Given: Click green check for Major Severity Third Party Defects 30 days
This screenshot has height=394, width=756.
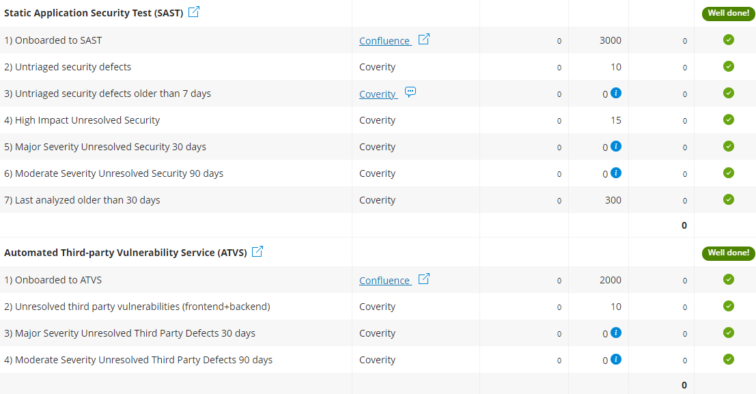Looking at the screenshot, I should (x=729, y=332).
